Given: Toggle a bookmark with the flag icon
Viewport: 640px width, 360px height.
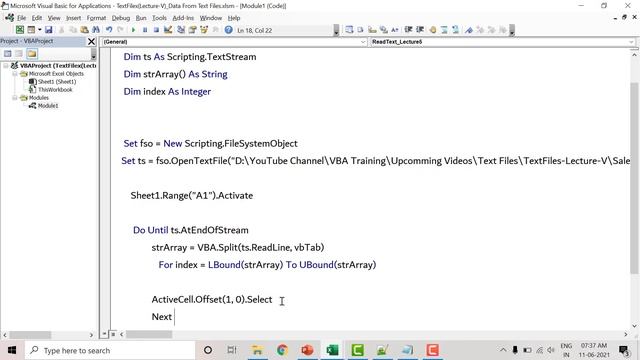Looking at the screenshot, I should [469, 30].
